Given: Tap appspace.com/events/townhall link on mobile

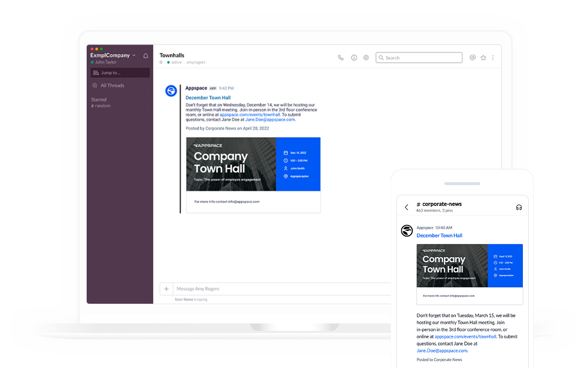Looking at the screenshot, I should tap(465, 337).
